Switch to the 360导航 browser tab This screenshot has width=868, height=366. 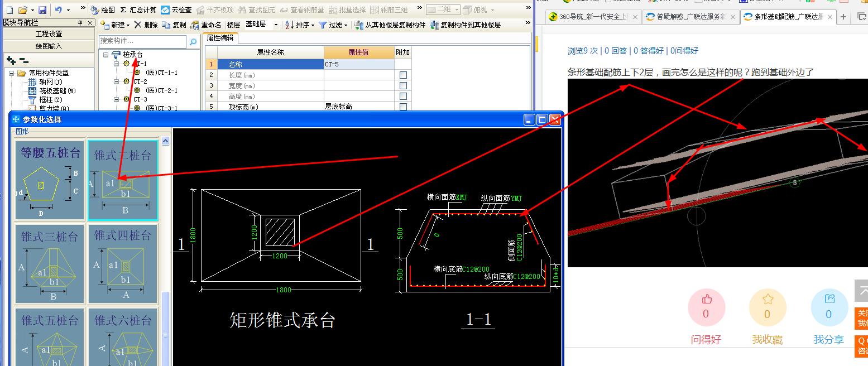click(593, 17)
